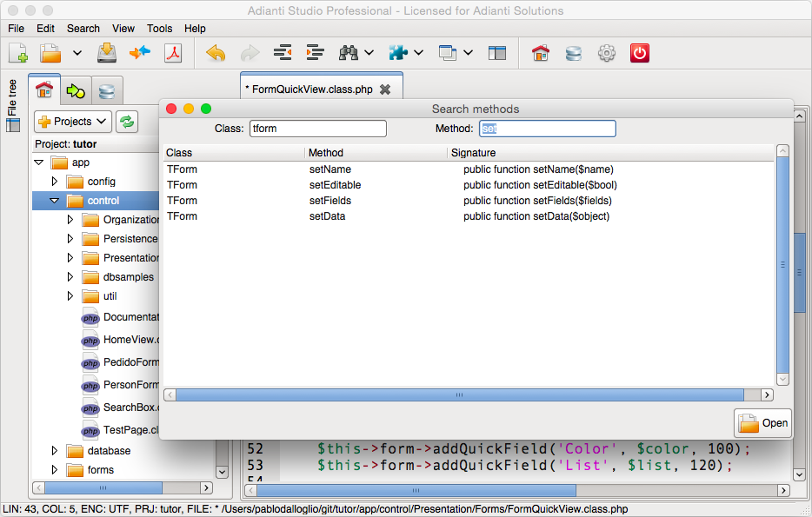The height and width of the screenshot is (517, 812).
Task: Open settings via the gear toolbar icon
Action: click(607, 53)
